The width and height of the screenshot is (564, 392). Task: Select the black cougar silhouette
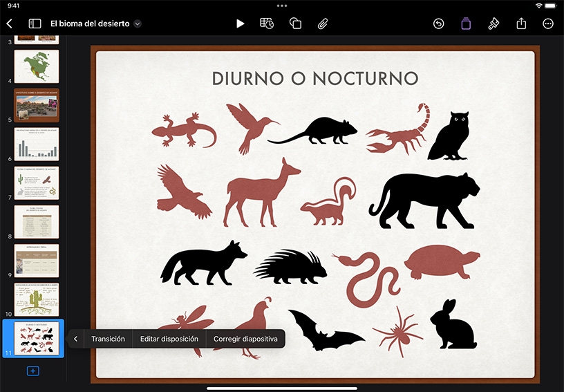click(424, 200)
